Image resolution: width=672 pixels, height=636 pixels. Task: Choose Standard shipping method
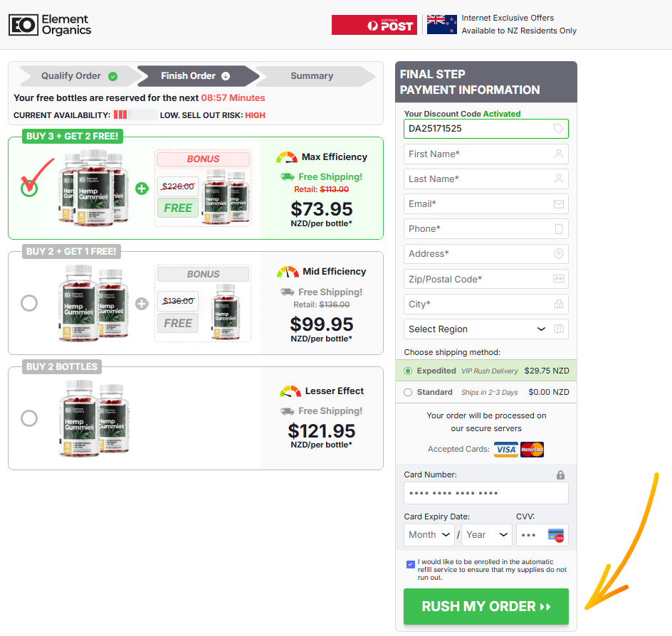click(408, 392)
